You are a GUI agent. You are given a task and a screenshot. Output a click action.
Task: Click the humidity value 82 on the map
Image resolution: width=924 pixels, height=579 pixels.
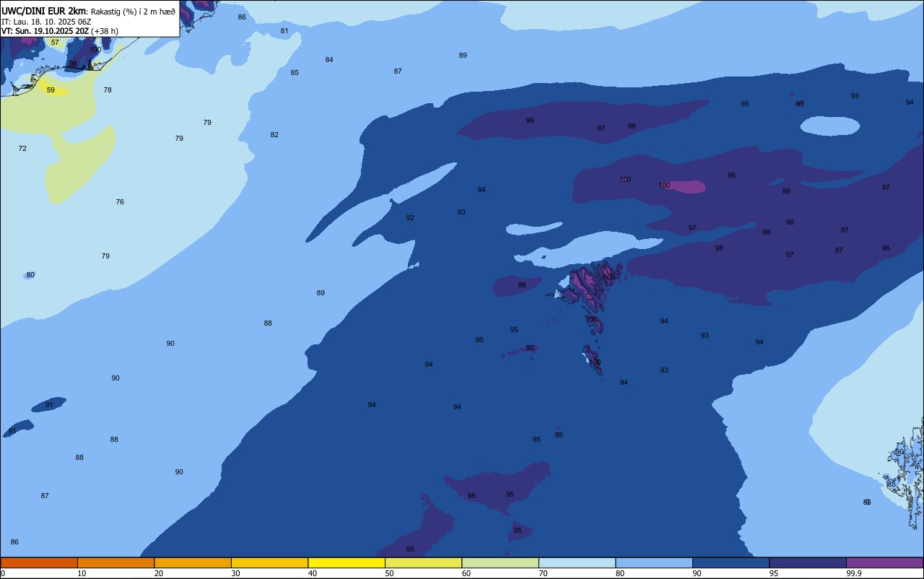274,135
